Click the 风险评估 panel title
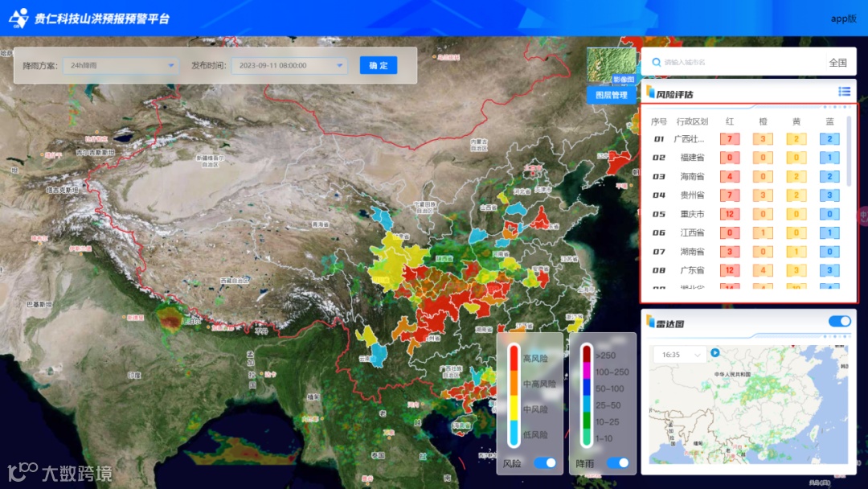868x489 pixels. [675, 95]
